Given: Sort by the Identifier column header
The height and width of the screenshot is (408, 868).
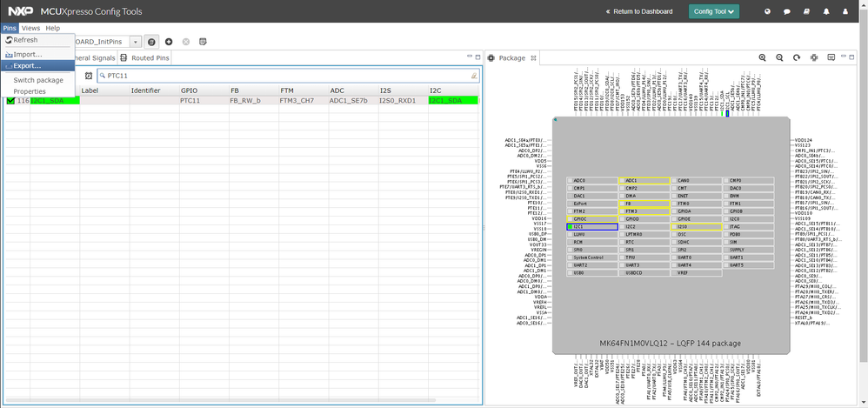Looking at the screenshot, I should point(153,90).
